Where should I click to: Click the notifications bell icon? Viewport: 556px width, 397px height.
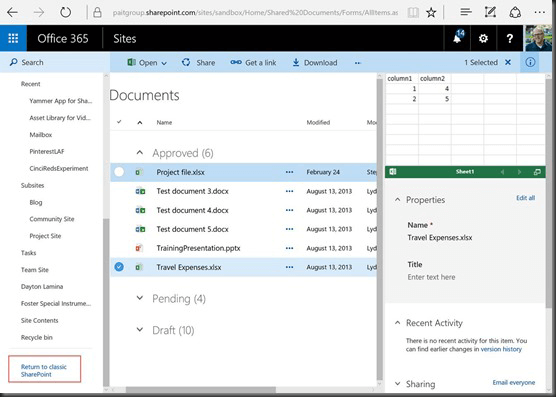pyautogui.click(x=457, y=38)
